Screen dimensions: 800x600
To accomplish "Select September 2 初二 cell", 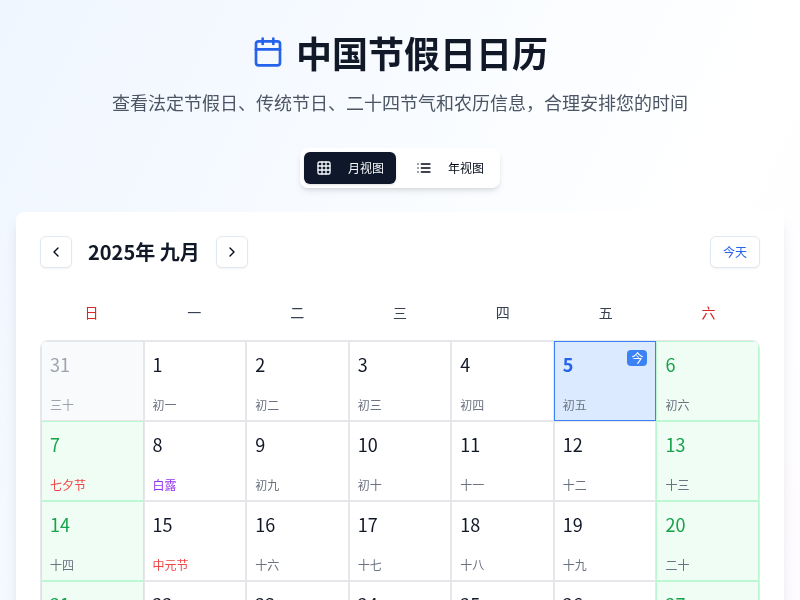I will (x=297, y=381).
